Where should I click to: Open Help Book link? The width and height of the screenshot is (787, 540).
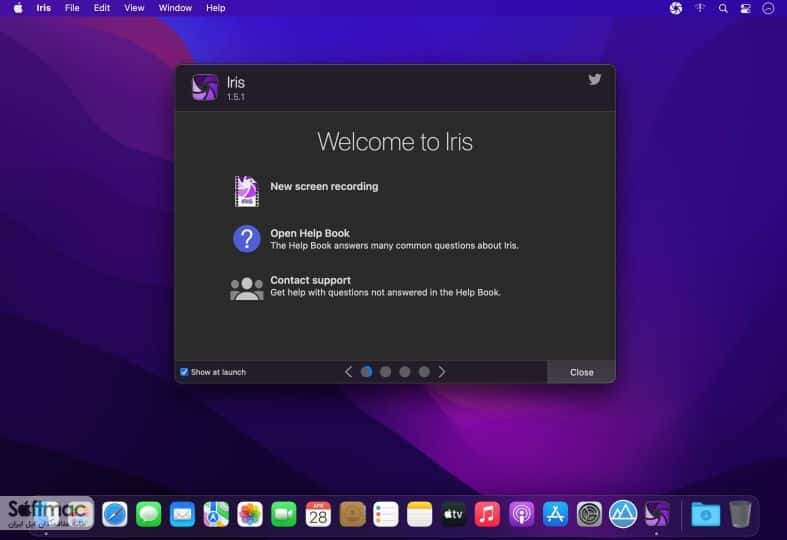click(310, 233)
